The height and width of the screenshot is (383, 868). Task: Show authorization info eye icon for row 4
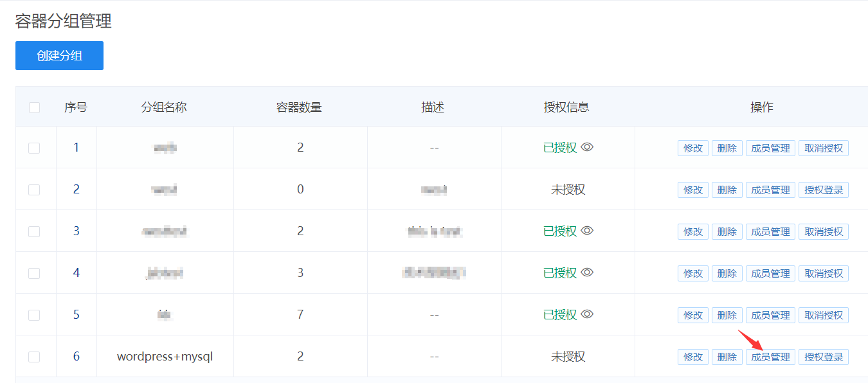point(587,272)
